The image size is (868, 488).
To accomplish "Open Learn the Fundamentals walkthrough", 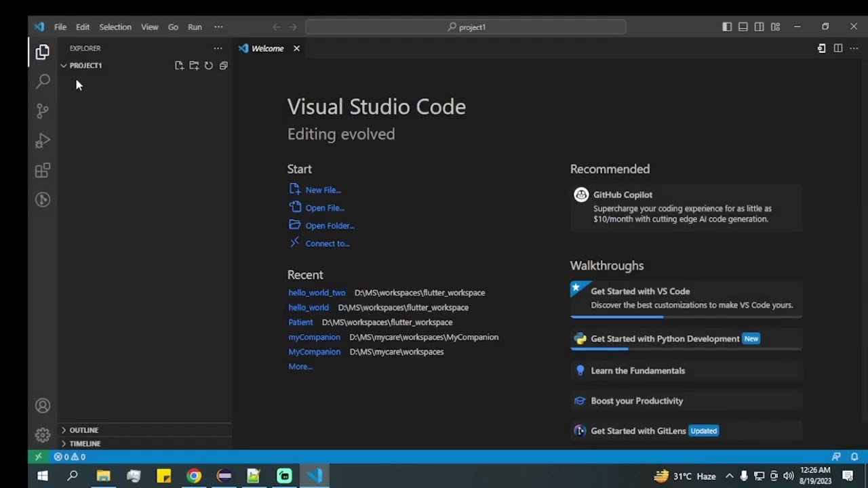I will (x=686, y=371).
